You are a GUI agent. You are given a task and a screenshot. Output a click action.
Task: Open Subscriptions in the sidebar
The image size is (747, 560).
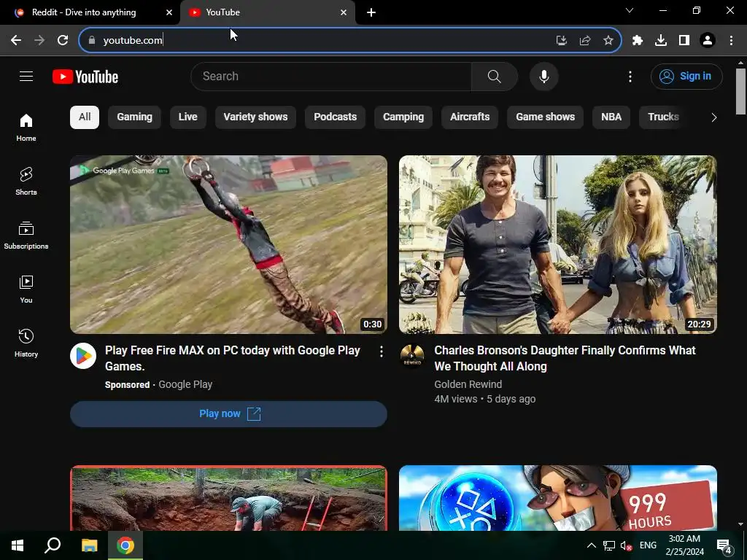click(26, 236)
